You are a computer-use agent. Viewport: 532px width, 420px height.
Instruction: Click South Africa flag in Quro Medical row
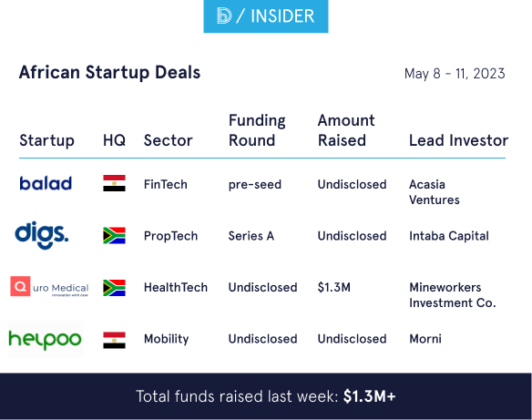point(115,288)
